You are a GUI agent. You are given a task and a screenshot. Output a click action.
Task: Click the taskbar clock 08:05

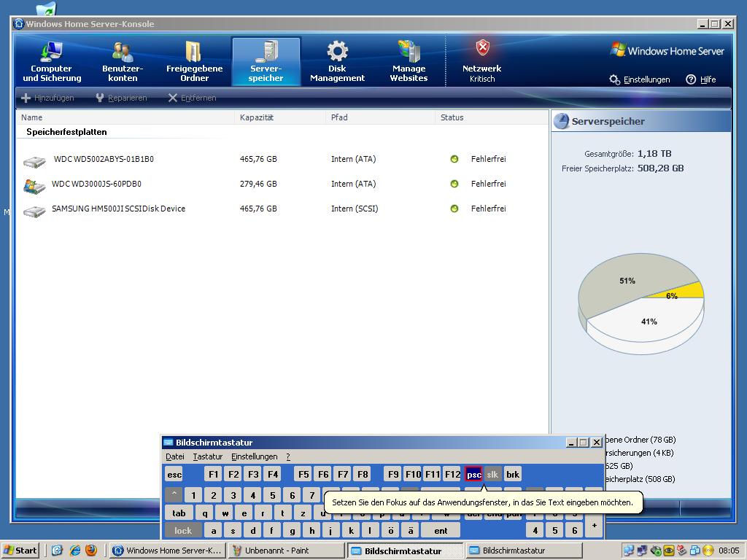[x=729, y=551]
